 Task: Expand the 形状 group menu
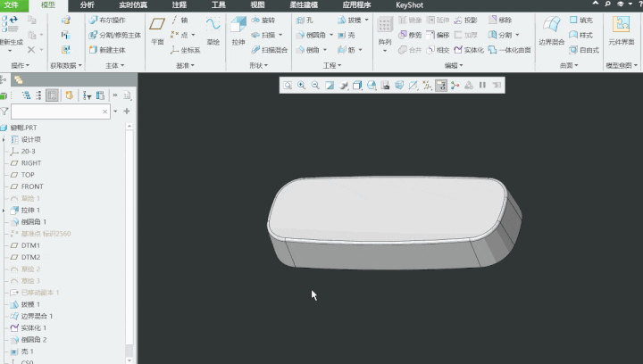[x=259, y=65]
